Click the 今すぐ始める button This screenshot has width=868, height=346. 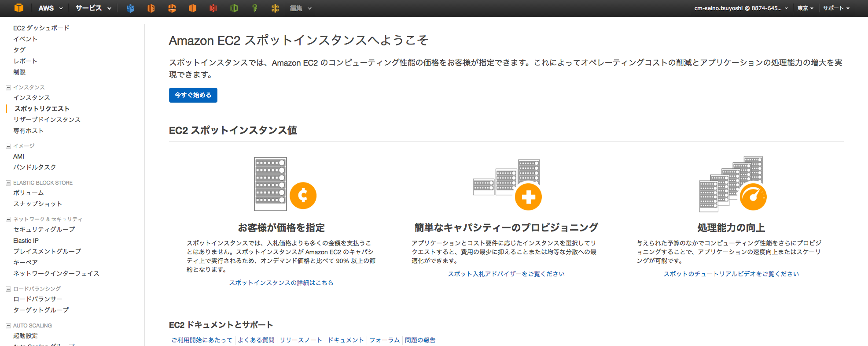pos(193,95)
